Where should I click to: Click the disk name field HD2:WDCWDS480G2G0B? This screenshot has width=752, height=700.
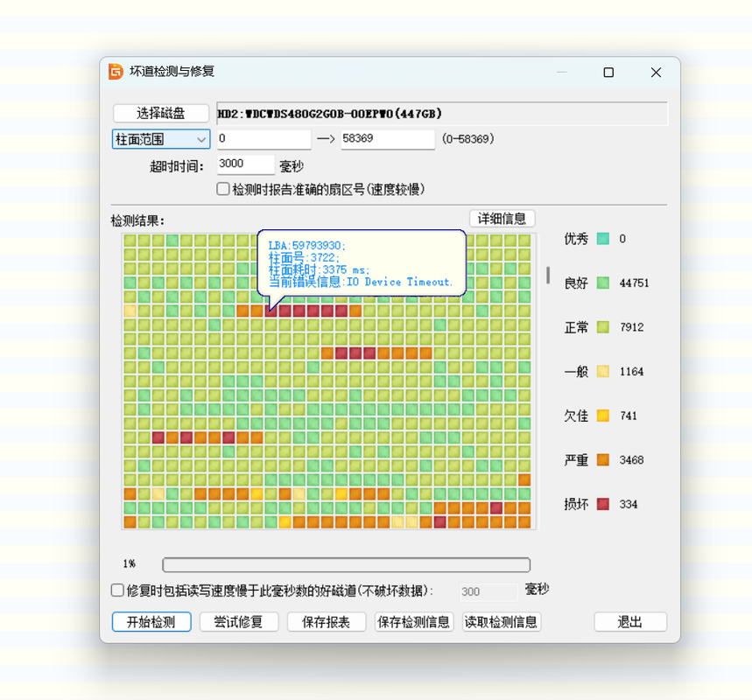tap(442, 114)
